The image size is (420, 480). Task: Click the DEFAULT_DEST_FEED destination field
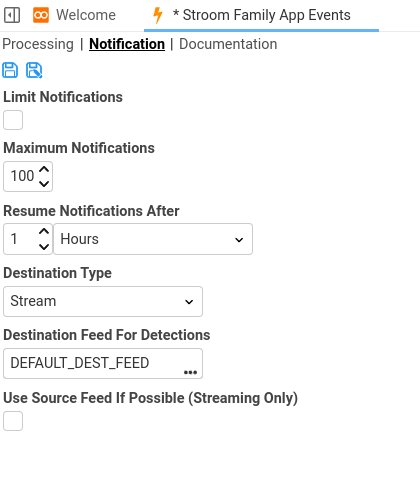pyautogui.click(x=103, y=363)
